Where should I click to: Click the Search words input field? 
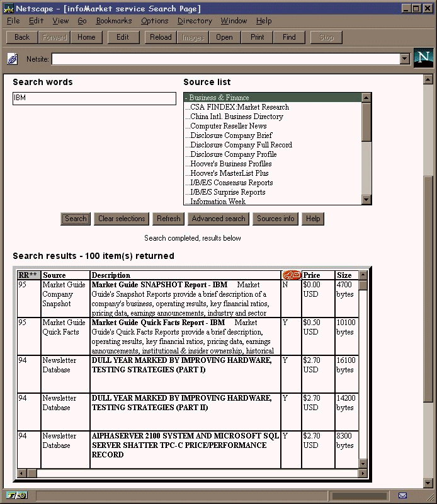coord(94,99)
